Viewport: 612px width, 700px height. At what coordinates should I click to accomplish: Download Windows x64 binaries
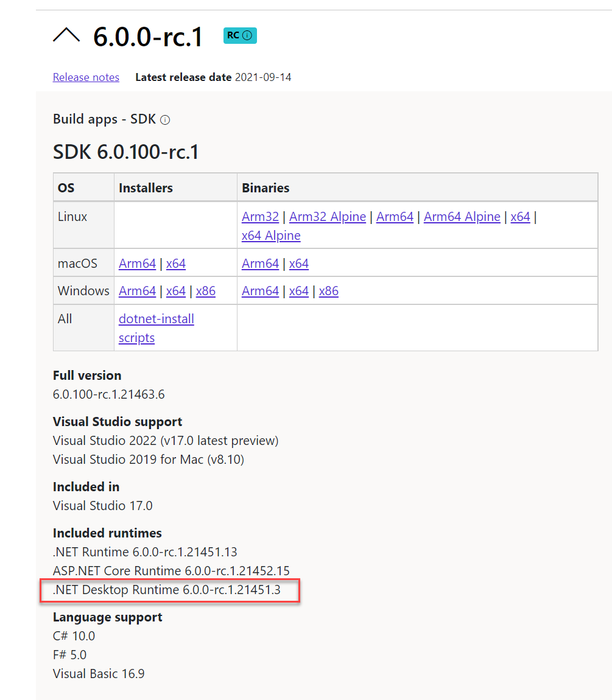[x=298, y=291]
